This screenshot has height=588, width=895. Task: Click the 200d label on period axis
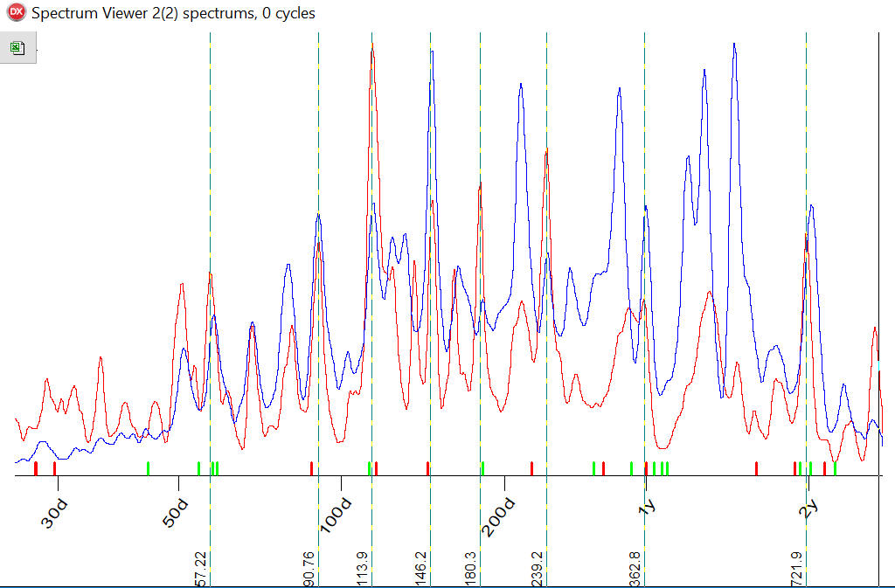501,517
